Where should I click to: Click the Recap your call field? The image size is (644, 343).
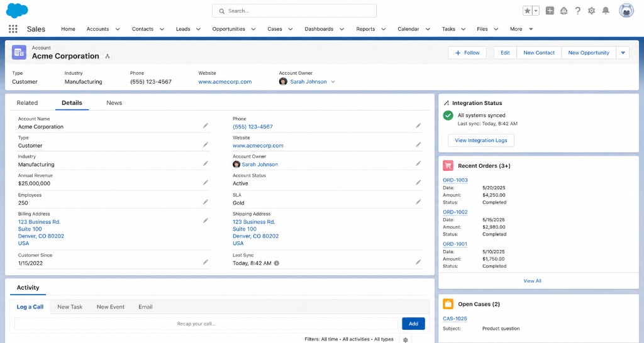206,324
